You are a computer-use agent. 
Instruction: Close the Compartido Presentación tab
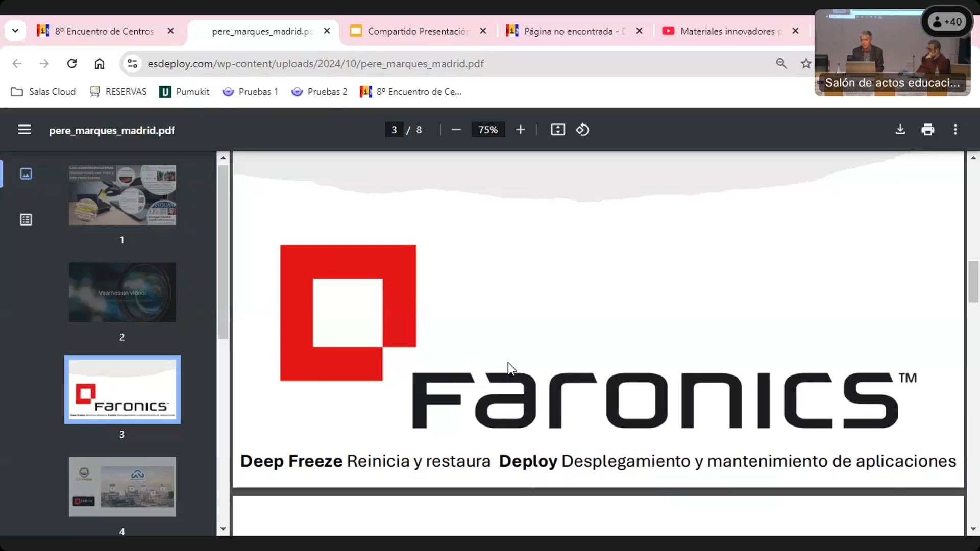[483, 31]
